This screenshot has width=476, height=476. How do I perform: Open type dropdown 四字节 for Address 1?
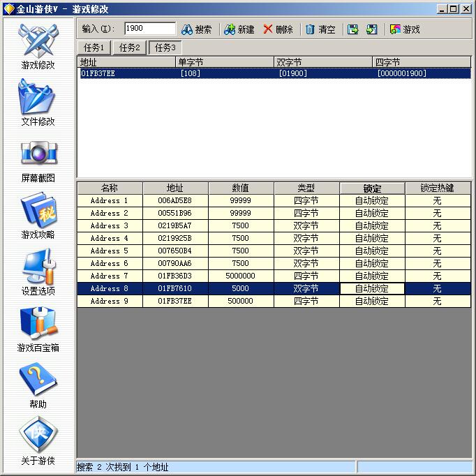306,201
